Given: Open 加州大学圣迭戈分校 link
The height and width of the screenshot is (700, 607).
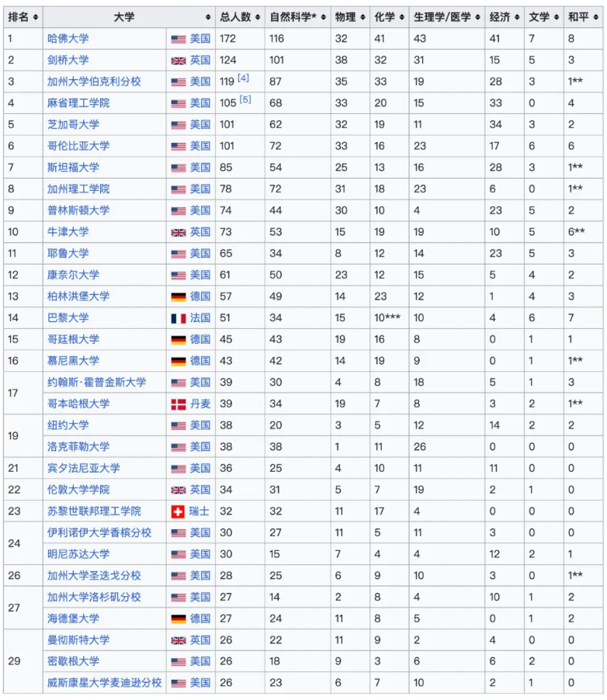Looking at the screenshot, I should [x=94, y=576].
